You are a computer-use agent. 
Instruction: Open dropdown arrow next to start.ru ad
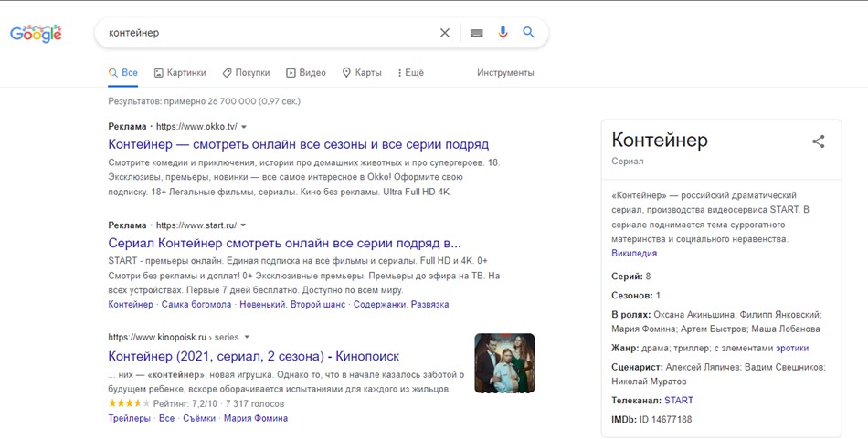pos(244,225)
